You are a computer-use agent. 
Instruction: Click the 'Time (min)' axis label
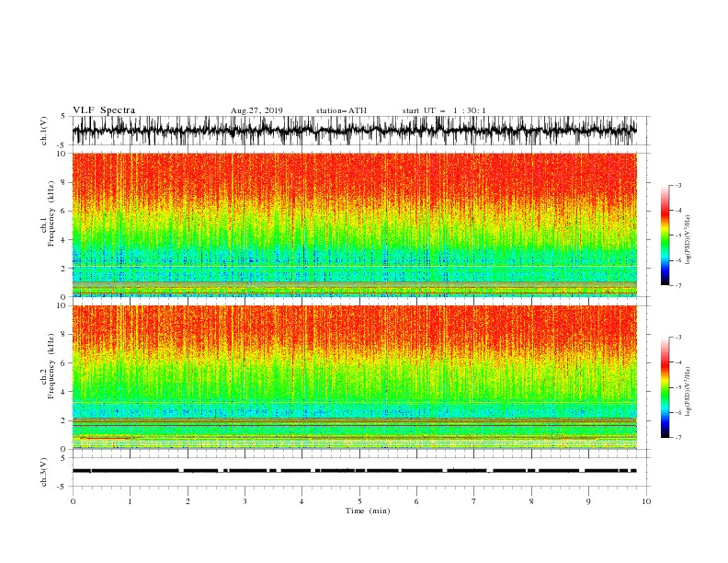click(368, 511)
